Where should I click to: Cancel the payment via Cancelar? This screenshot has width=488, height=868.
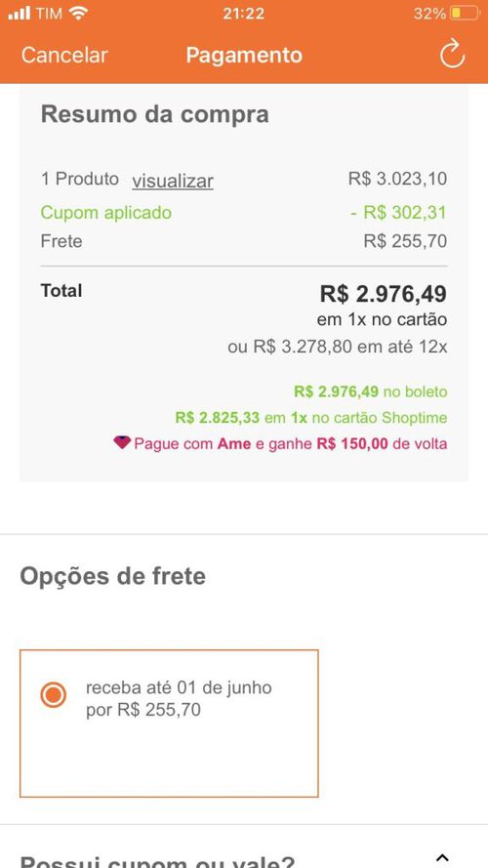[x=64, y=55]
